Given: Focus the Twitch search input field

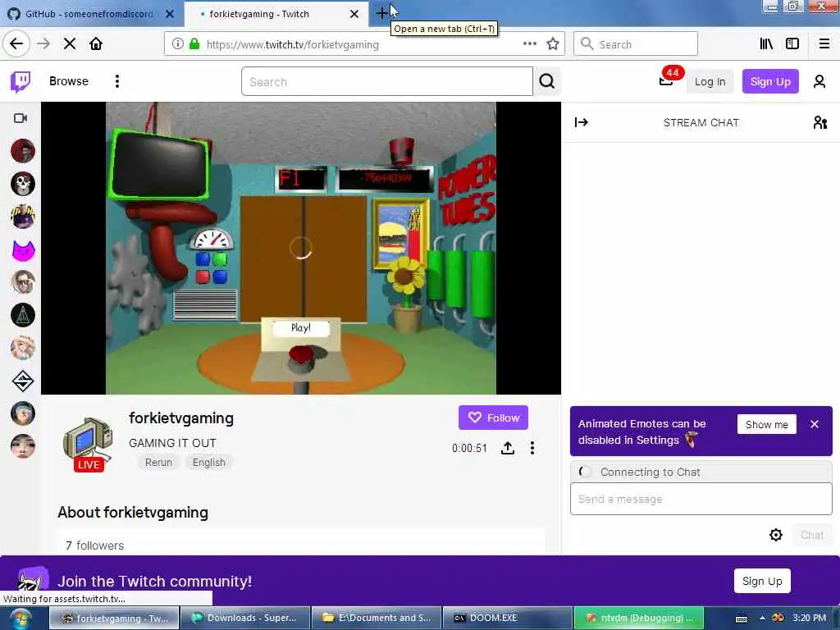Looking at the screenshot, I should (387, 81).
